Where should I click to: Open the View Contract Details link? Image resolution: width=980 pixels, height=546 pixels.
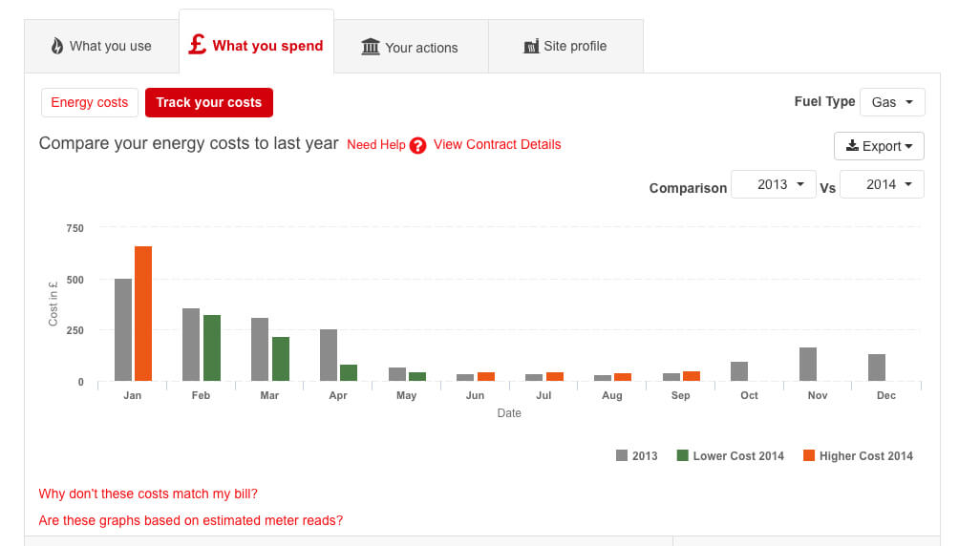click(x=497, y=144)
